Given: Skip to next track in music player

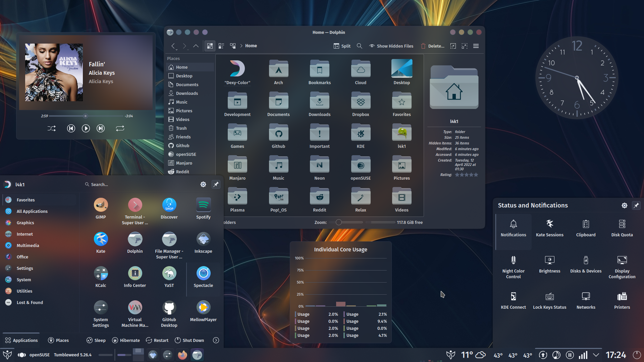Looking at the screenshot, I should (x=101, y=128).
